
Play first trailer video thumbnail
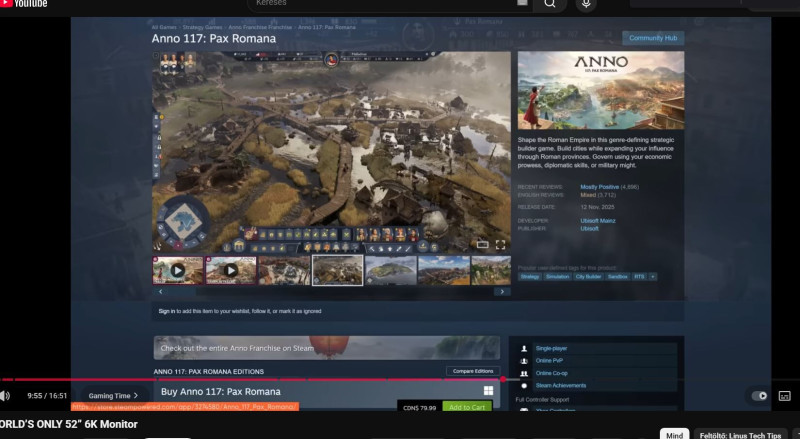click(x=178, y=270)
